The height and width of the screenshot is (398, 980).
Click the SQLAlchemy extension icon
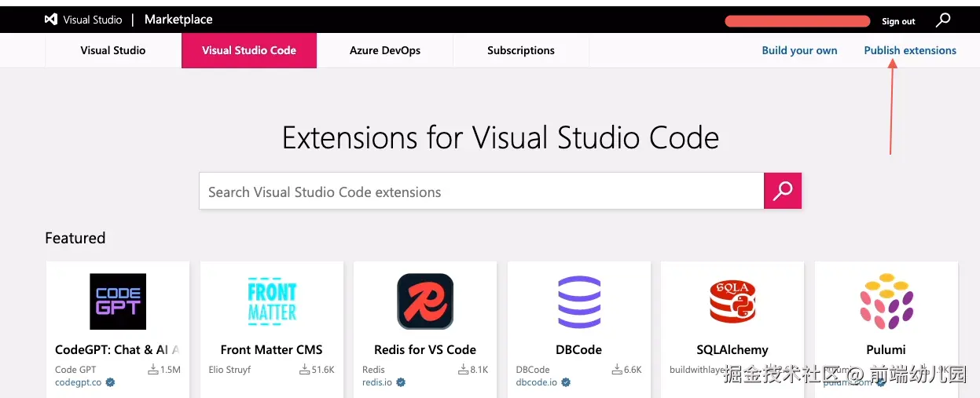[x=732, y=301]
